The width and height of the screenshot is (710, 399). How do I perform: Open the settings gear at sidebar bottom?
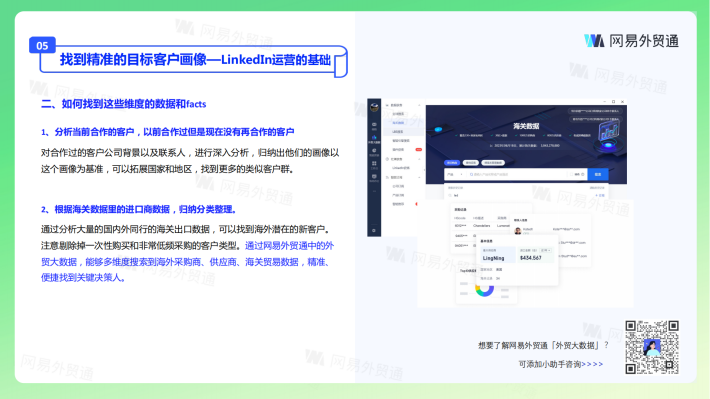pyautogui.click(x=374, y=231)
